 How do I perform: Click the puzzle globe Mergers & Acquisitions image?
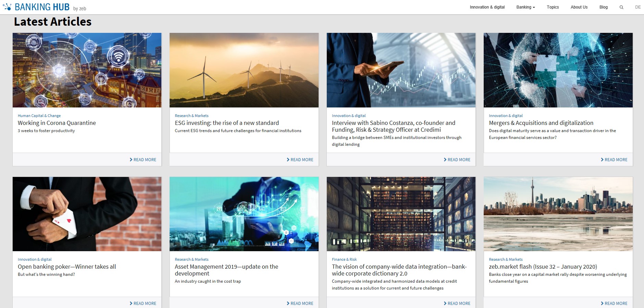coord(558,70)
